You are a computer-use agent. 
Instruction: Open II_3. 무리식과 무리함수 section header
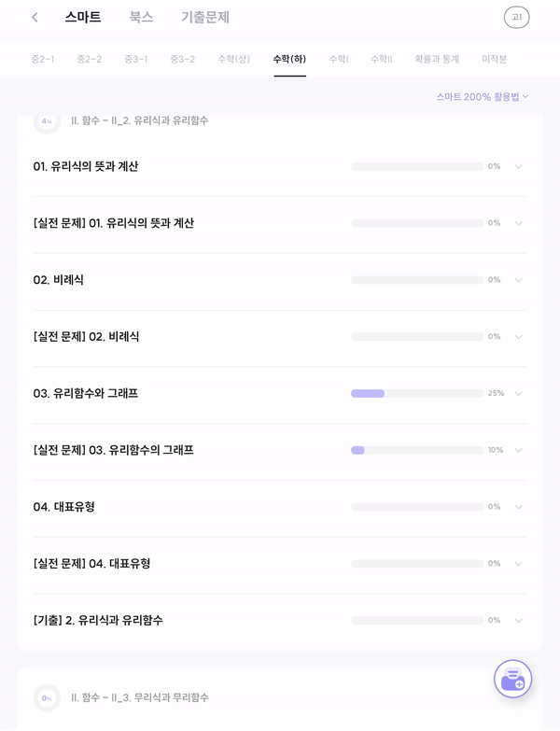tap(140, 698)
